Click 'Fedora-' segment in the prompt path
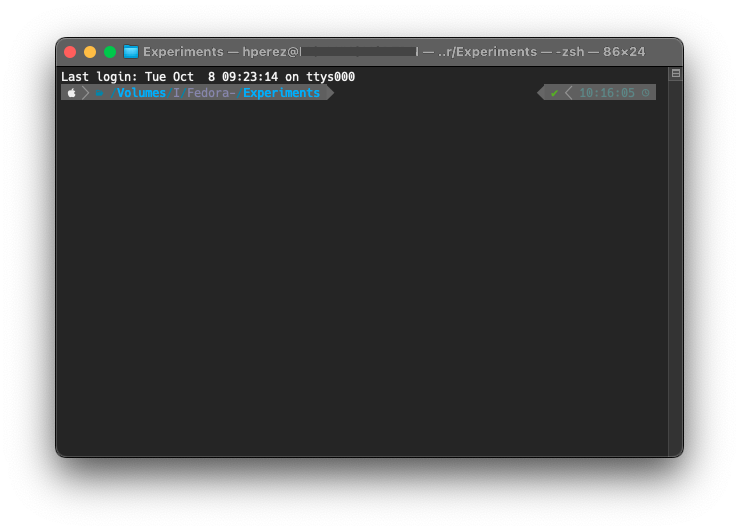The image size is (739, 531). (x=211, y=93)
